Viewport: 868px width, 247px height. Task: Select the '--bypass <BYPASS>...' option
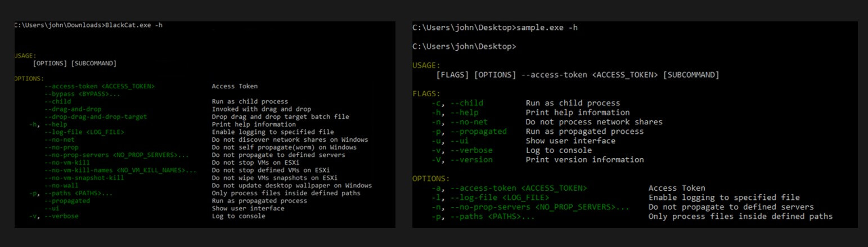pyautogui.click(x=82, y=94)
